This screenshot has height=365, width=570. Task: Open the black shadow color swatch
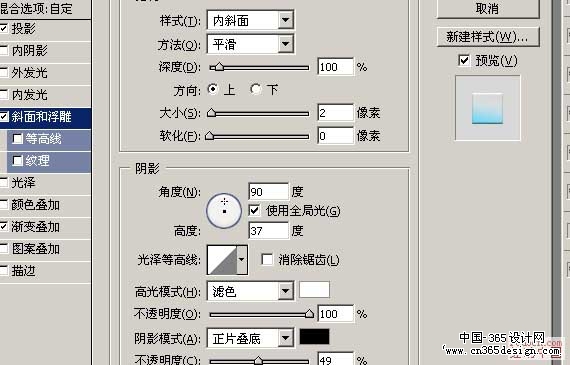(x=314, y=337)
